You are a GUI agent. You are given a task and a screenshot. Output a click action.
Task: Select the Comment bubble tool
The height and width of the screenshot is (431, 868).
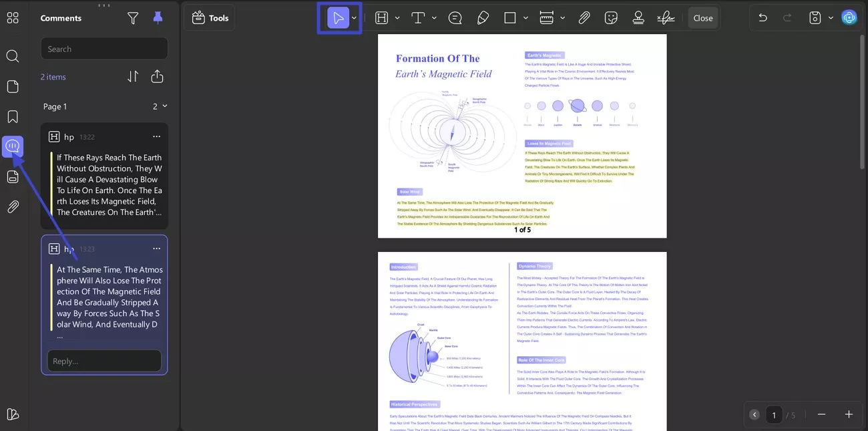click(455, 17)
